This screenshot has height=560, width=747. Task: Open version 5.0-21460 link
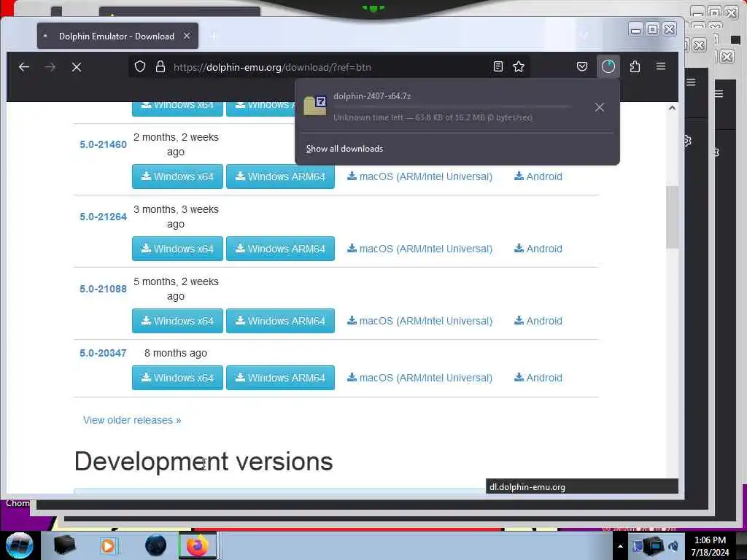(103, 144)
